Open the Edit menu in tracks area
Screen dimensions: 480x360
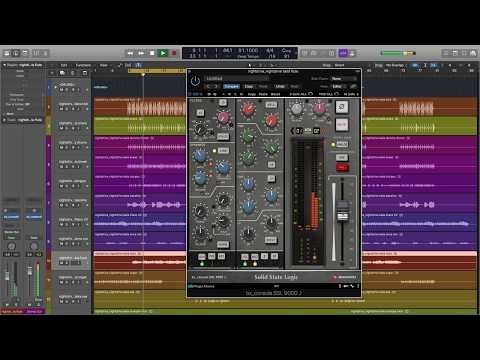[64, 65]
